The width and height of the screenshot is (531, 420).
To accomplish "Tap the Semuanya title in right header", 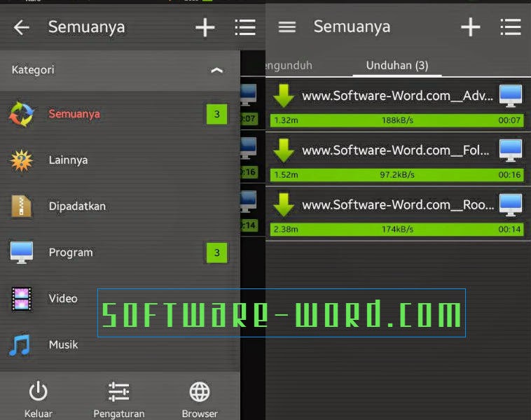I will (352, 27).
